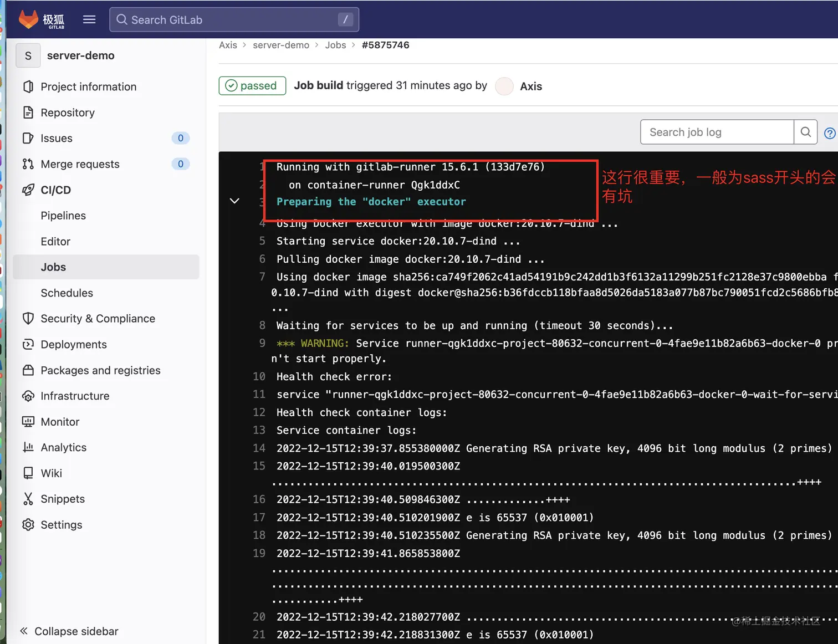
Task: Click the Wiki book icon
Action: tap(28, 473)
